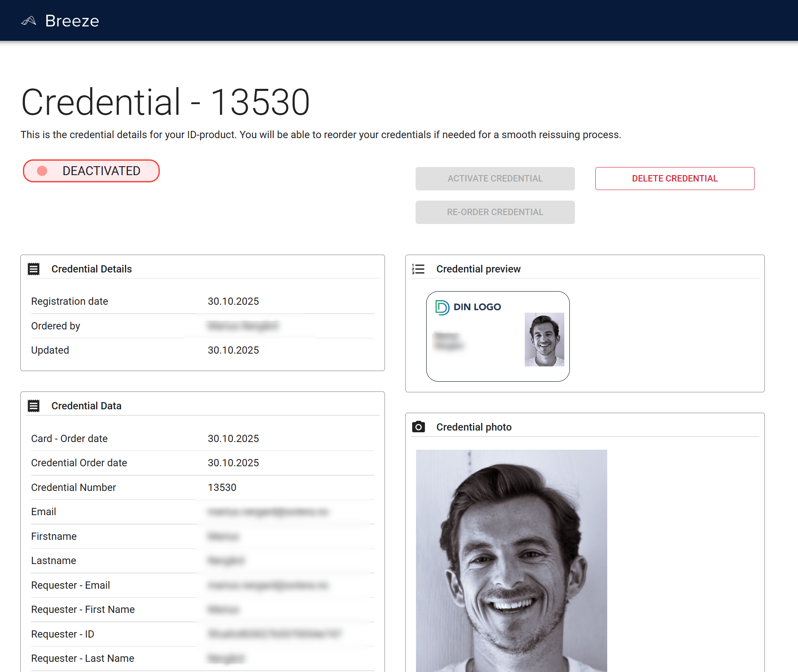Click the card preview thumbnail
Viewport: 798px width, 672px height.
point(498,335)
